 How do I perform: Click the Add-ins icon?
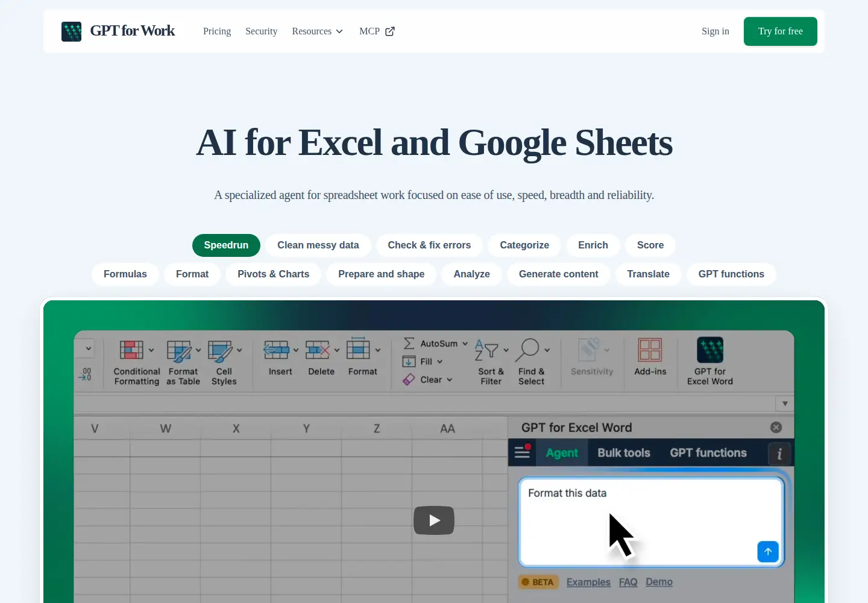[x=650, y=350]
